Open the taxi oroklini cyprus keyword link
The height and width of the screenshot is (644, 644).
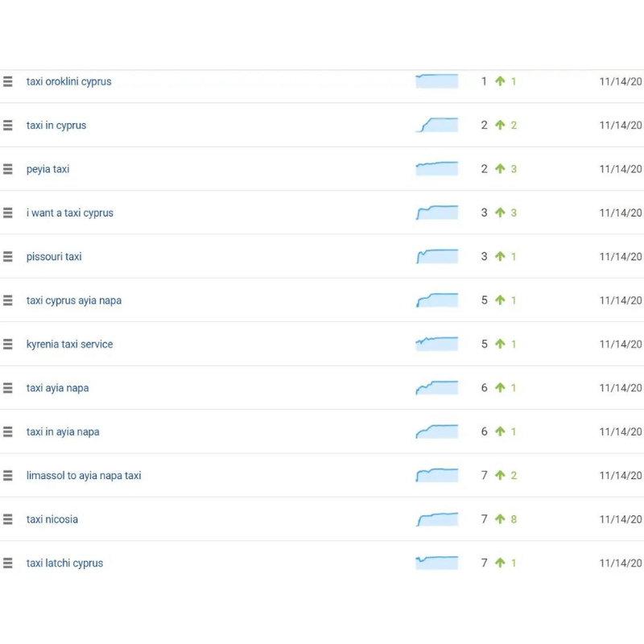click(68, 81)
